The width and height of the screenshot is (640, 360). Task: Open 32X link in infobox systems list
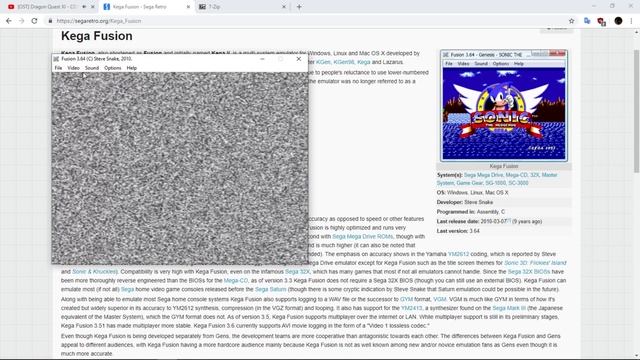(535, 175)
